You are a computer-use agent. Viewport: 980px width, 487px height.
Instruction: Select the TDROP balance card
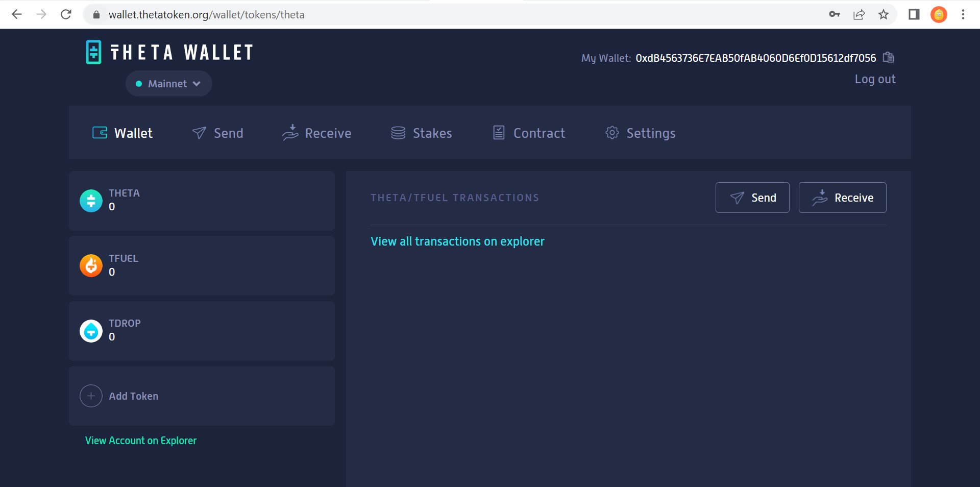coord(202,331)
